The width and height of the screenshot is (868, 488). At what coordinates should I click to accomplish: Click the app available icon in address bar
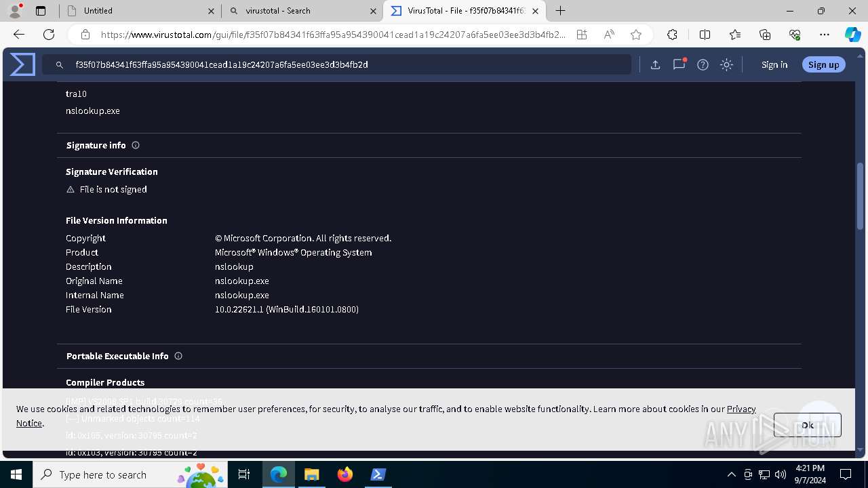pos(582,35)
